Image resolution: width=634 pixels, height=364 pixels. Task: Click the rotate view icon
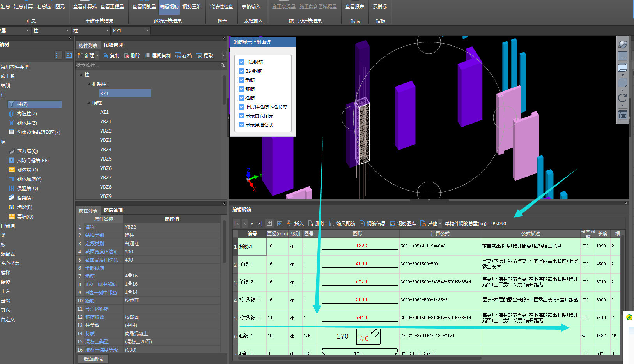click(623, 97)
